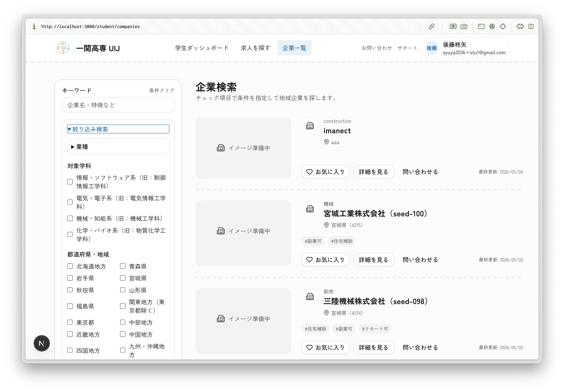Check 情報・ソフトウェア系 department
Screen dimensions: 564x392
click(70, 182)
